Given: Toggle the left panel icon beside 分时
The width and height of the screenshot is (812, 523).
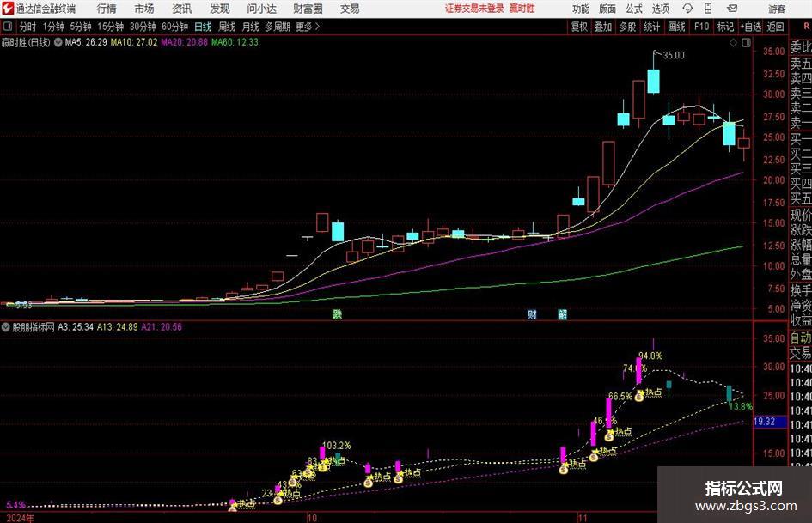Looking at the screenshot, I should (8, 27).
